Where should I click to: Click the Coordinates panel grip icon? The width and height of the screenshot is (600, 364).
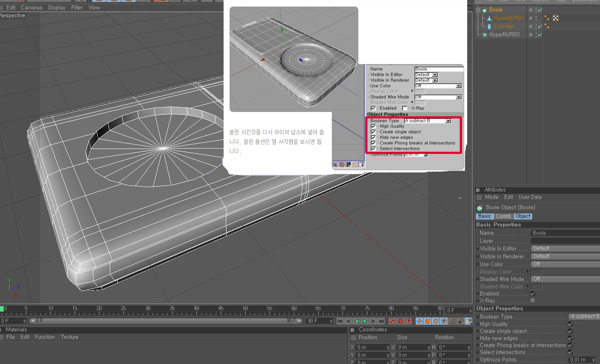(353, 338)
